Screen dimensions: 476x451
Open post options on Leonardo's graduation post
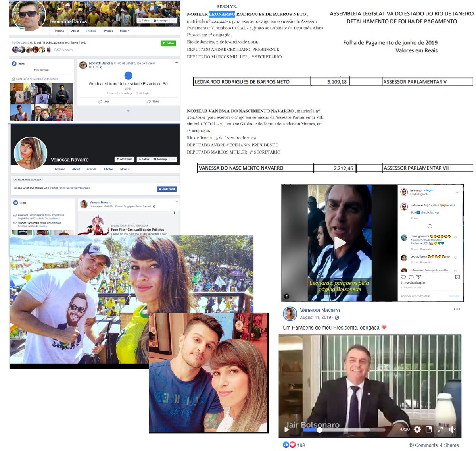[x=177, y=63]
